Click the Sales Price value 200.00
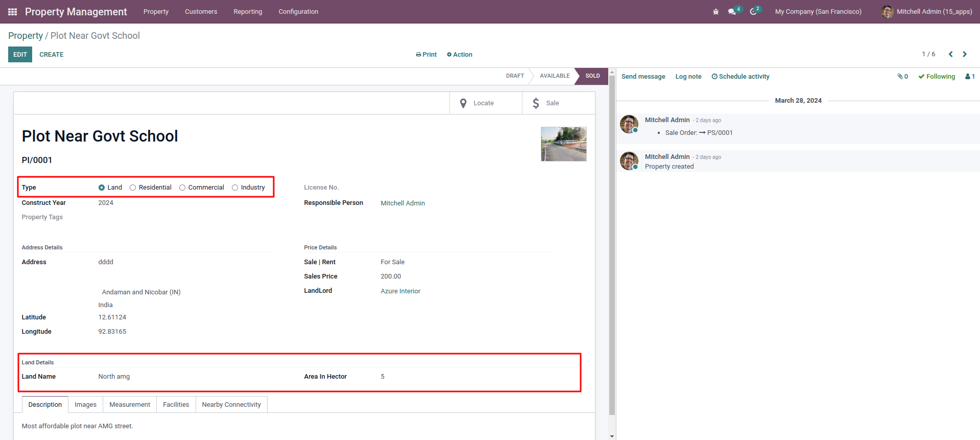Screen dimensions: 980x440 coord(391,276)
